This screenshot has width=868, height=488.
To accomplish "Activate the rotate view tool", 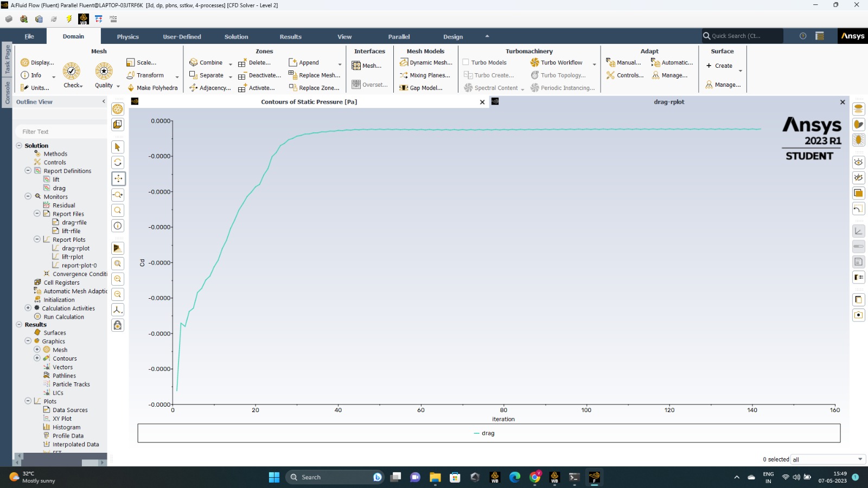I will (118, 163).
